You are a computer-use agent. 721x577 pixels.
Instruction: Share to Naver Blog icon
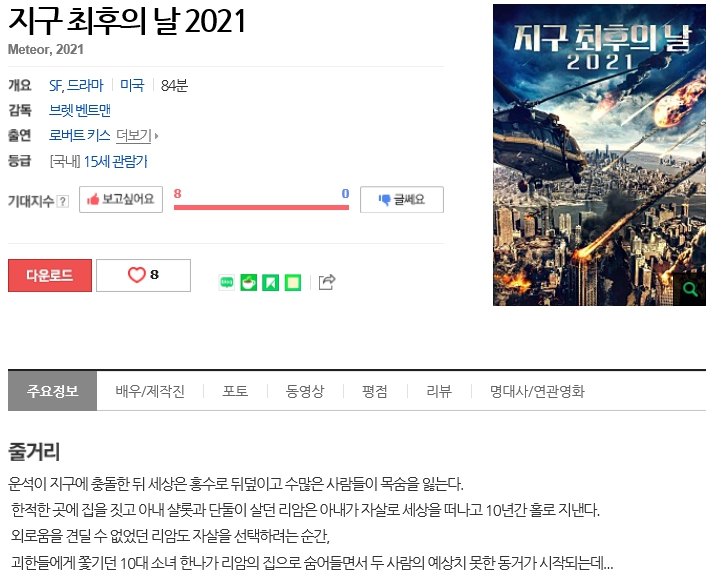click(x=227, y=283)
